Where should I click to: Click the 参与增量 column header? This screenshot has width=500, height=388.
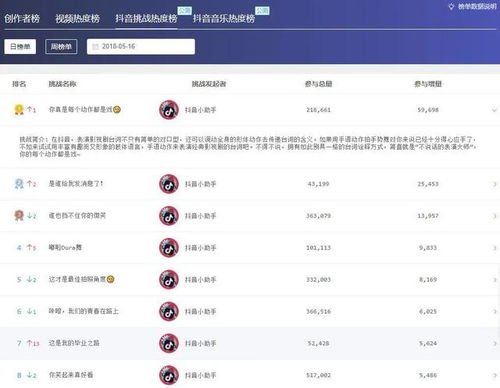(x=428, y=84)
